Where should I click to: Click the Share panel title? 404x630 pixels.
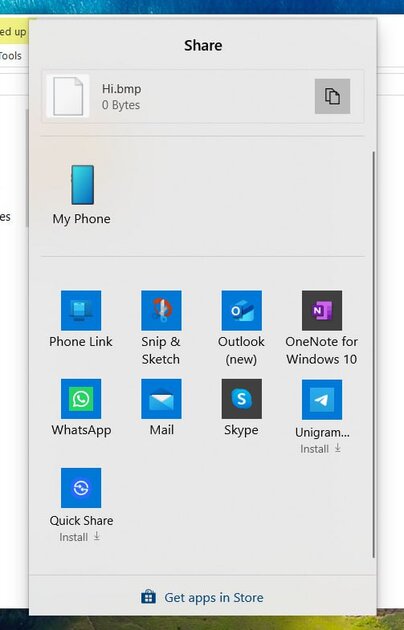[203, 45]
